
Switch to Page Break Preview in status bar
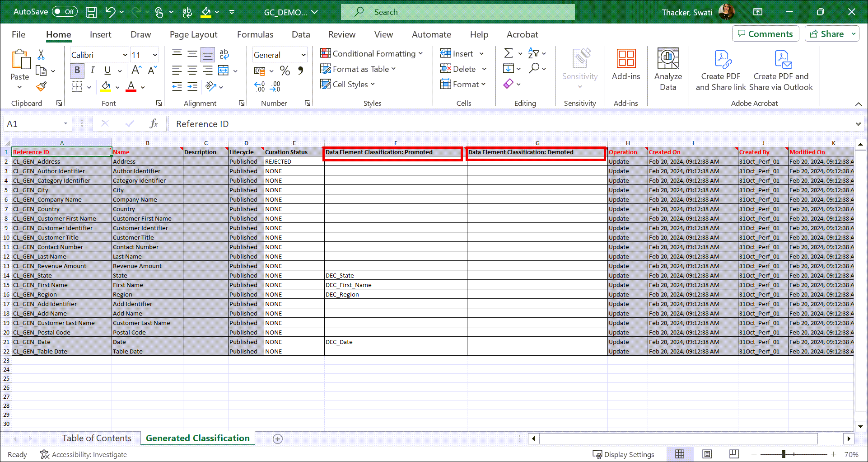click(x=734, y=454)
